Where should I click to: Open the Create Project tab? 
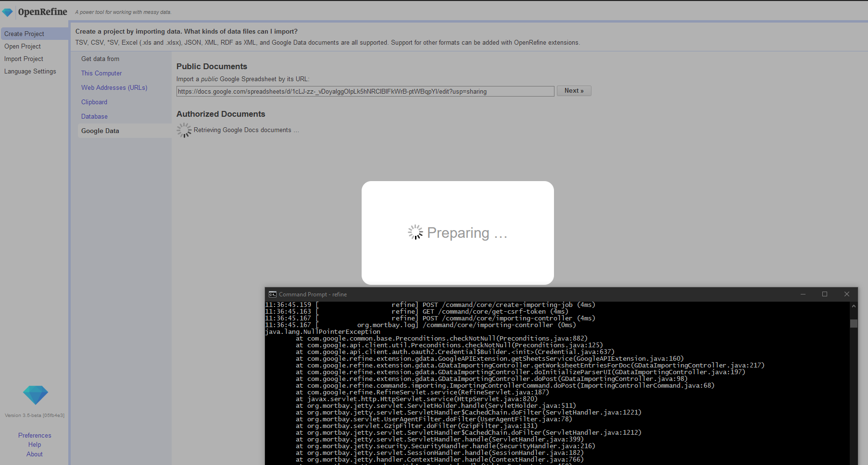tap(34, 34)
